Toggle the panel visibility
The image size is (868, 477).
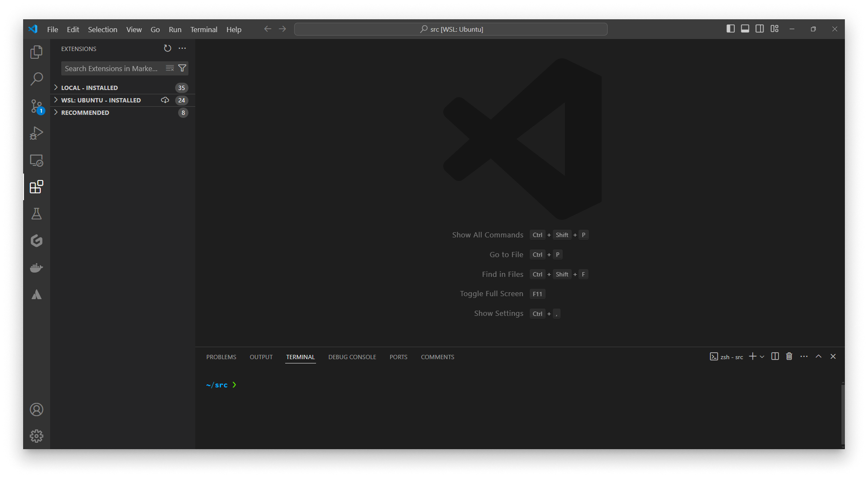(745, 28)
